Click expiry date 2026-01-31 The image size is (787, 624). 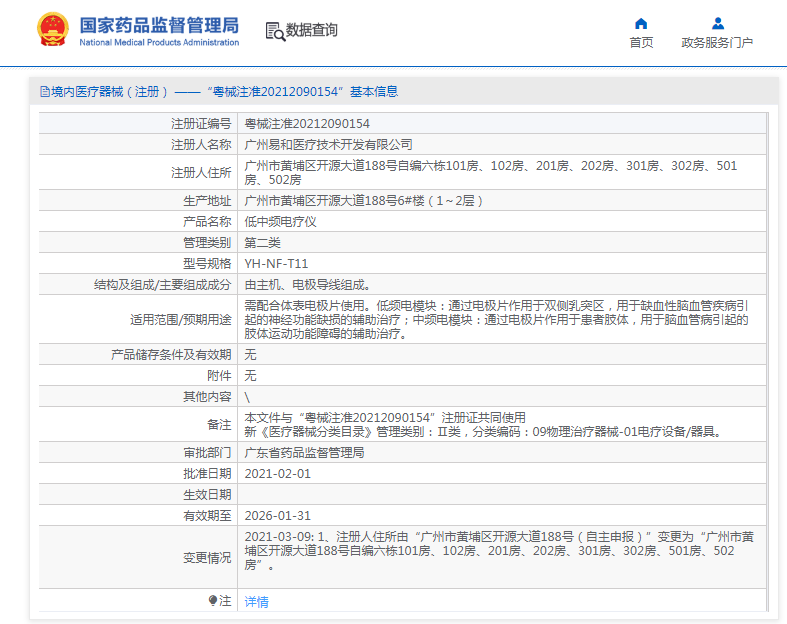(x=278, y=516)
